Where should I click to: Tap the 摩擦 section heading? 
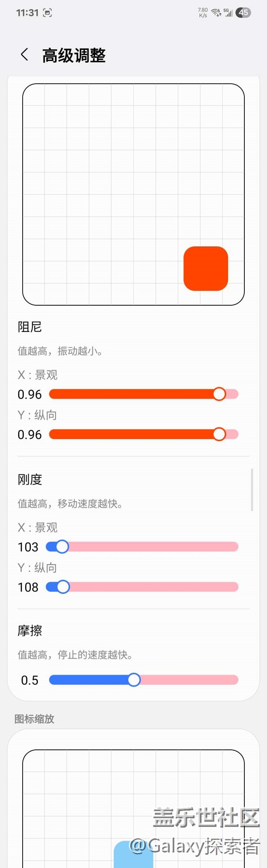(x=30, y=631)
